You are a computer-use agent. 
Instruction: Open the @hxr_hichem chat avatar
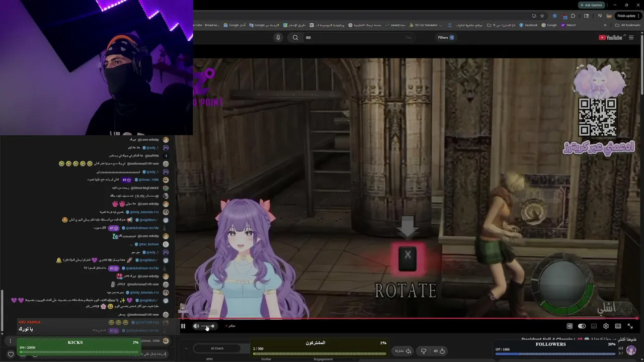pos(166,244)
